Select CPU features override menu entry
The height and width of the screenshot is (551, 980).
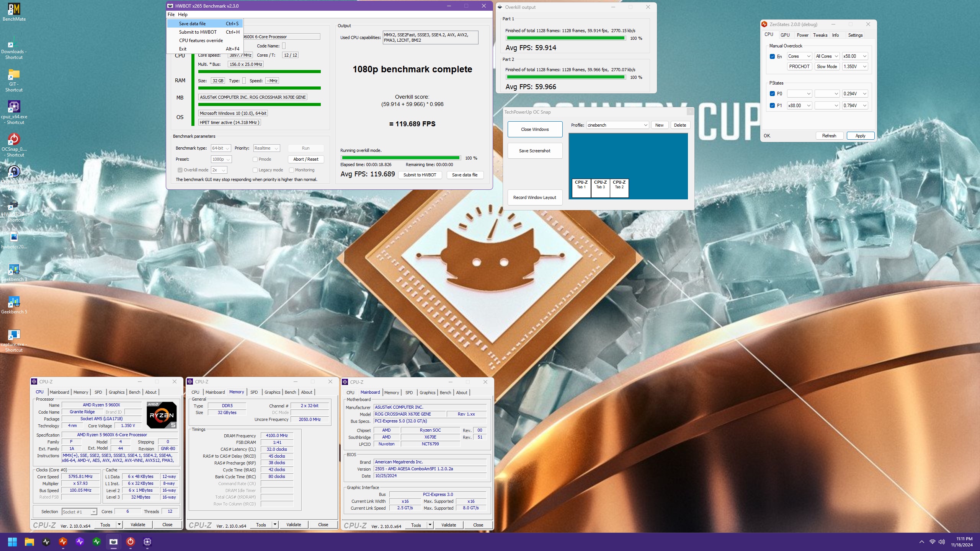205,41
